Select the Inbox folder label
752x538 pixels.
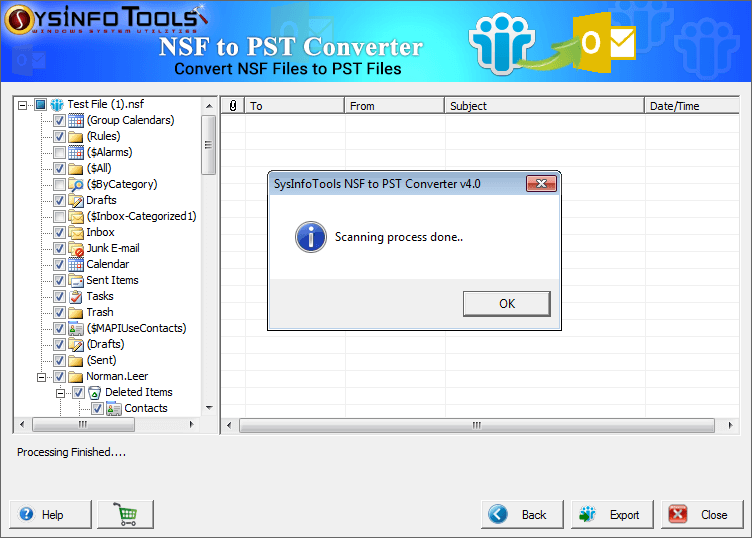(100, 233)
